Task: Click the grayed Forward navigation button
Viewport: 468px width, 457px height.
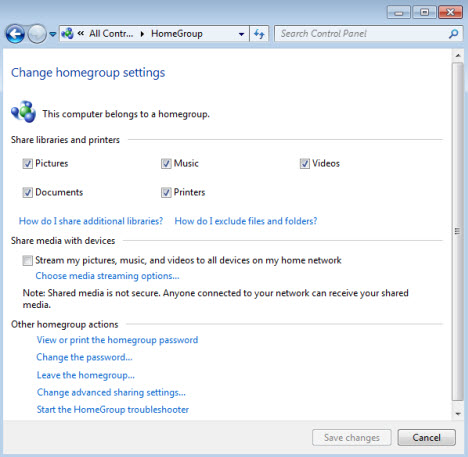Action: pyautogui.click(x=37, y=34)
